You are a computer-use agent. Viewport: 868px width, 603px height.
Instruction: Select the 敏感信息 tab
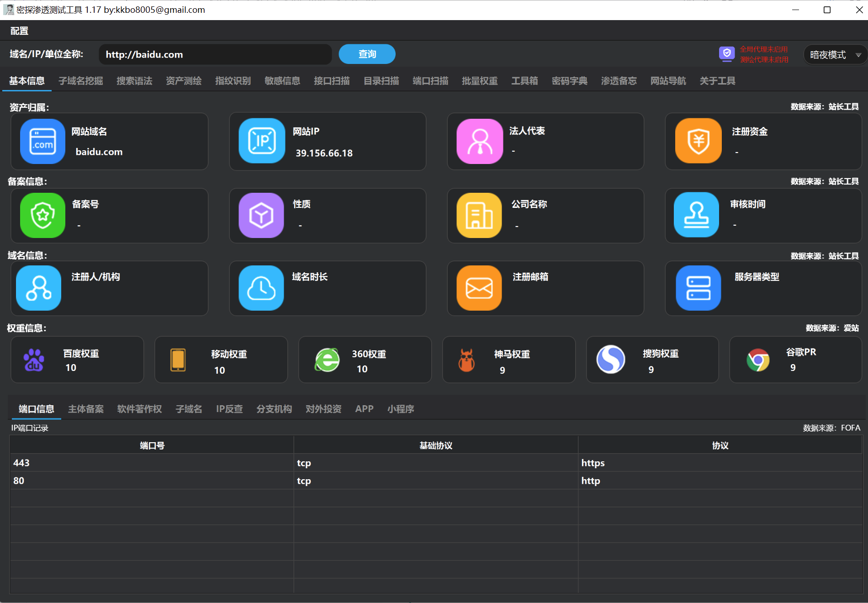(x=282, y=81)
